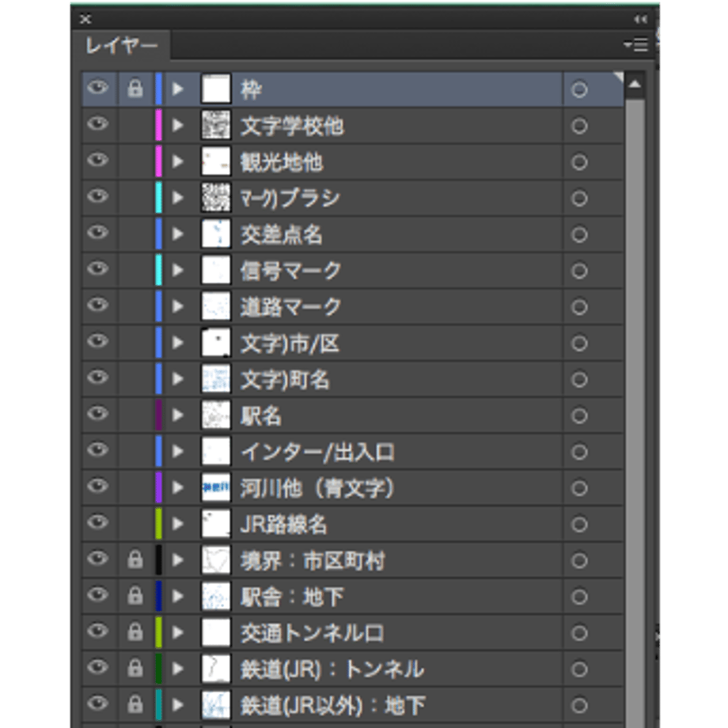Click the target circle for 枠 layer
The width and height of the screenshot is (728, 728).
[579, 89]
